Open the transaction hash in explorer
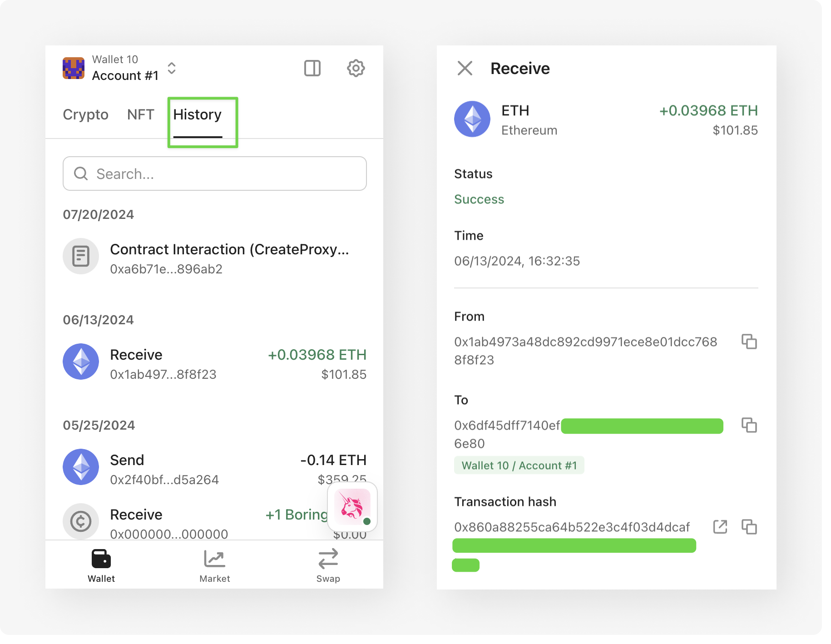This screenshot has width=831, height=644. coord(720,527)
